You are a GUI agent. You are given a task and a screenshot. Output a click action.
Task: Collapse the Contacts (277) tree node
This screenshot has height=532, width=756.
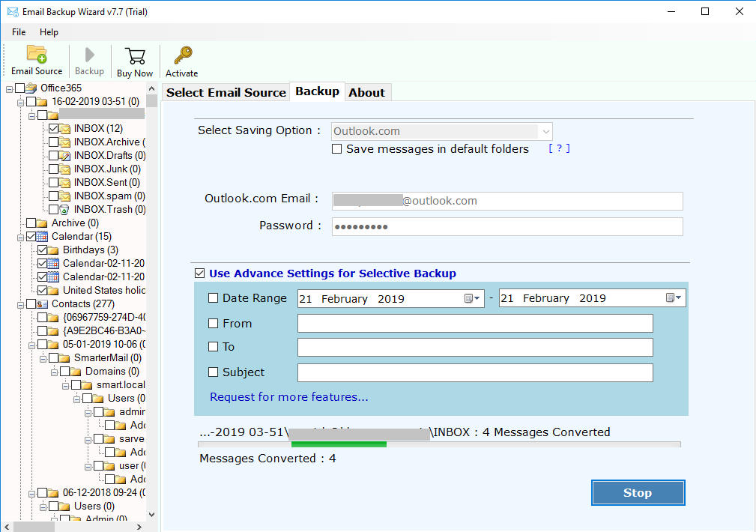click(20, 305)
